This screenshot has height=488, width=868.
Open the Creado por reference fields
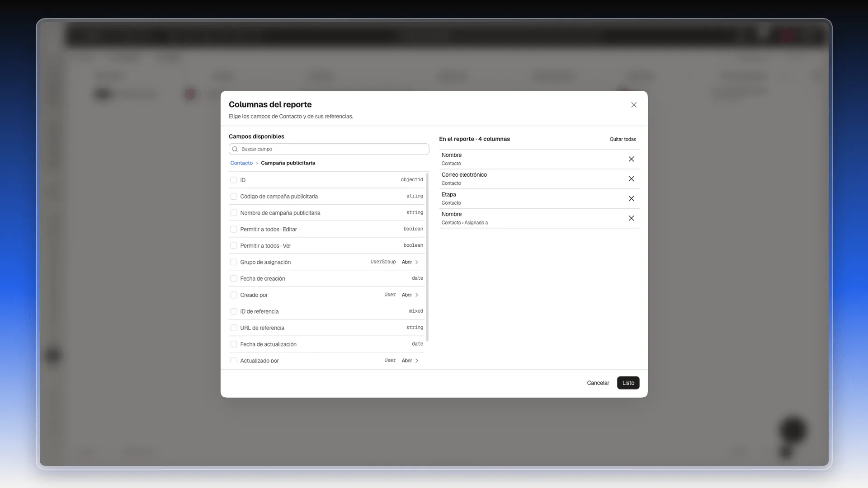(x=410, y=295)
